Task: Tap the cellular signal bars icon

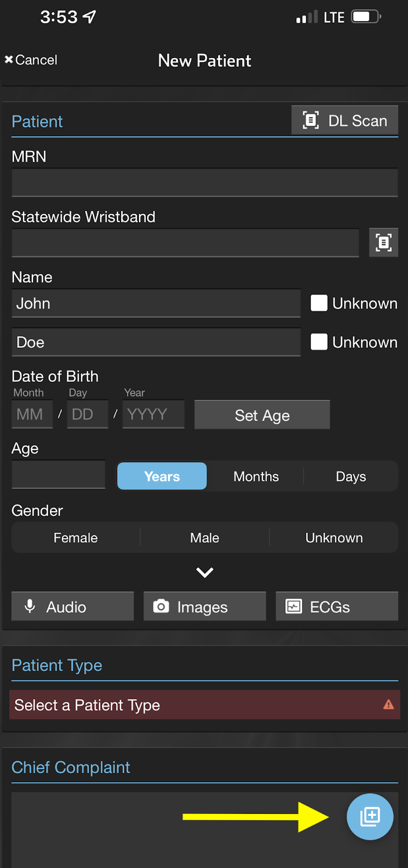Action: pyautogui.click(x=307, y=17)
